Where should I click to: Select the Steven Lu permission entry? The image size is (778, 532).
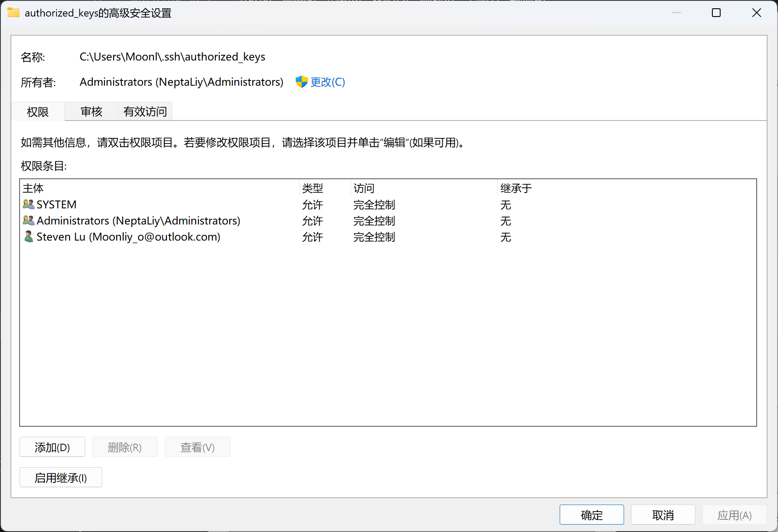pyautogui.click(x=388, y=237)
